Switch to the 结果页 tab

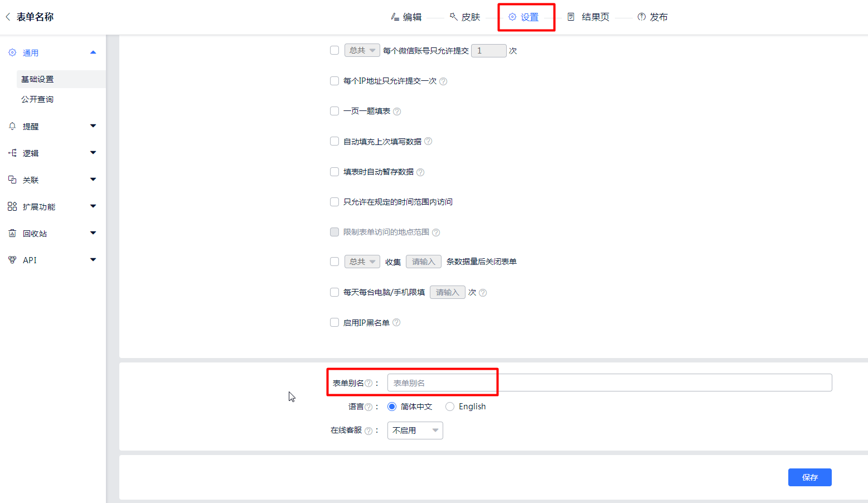[589, 17]
